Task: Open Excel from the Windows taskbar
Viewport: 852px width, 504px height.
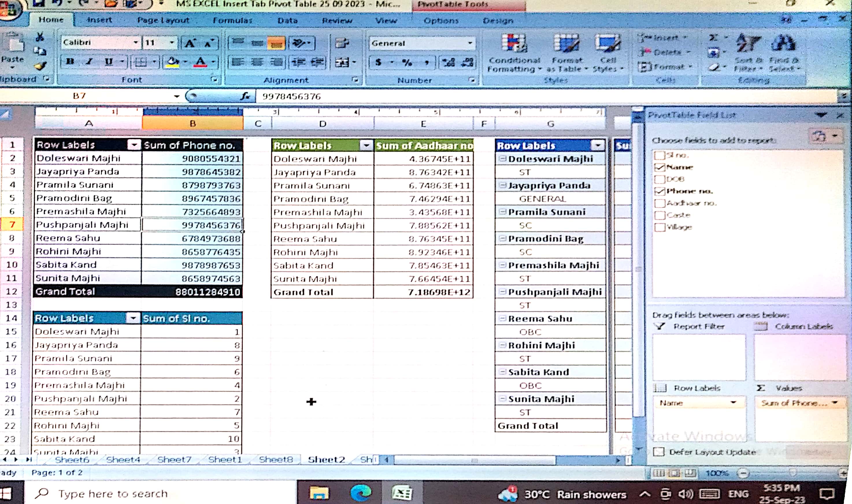Action: tap(402, 493)
